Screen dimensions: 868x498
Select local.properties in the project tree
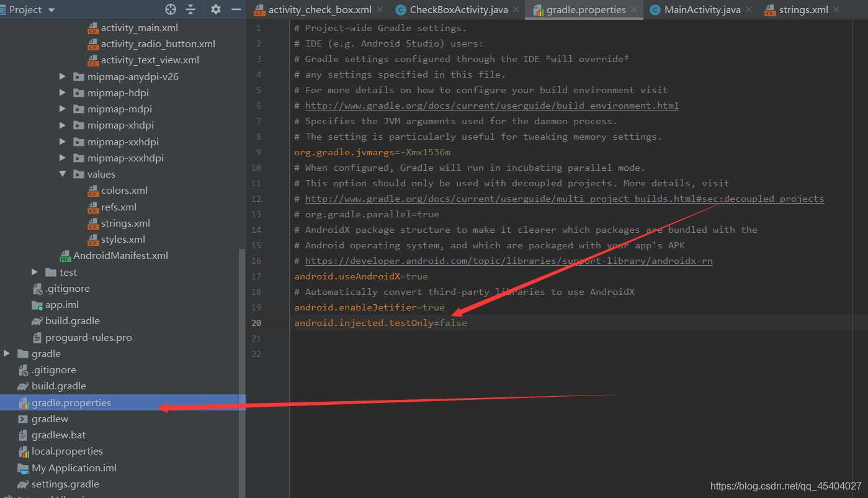tap(67, 451)
